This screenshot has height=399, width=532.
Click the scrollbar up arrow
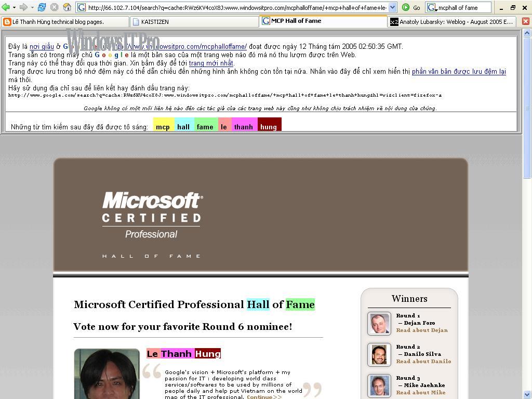[527, 33]
